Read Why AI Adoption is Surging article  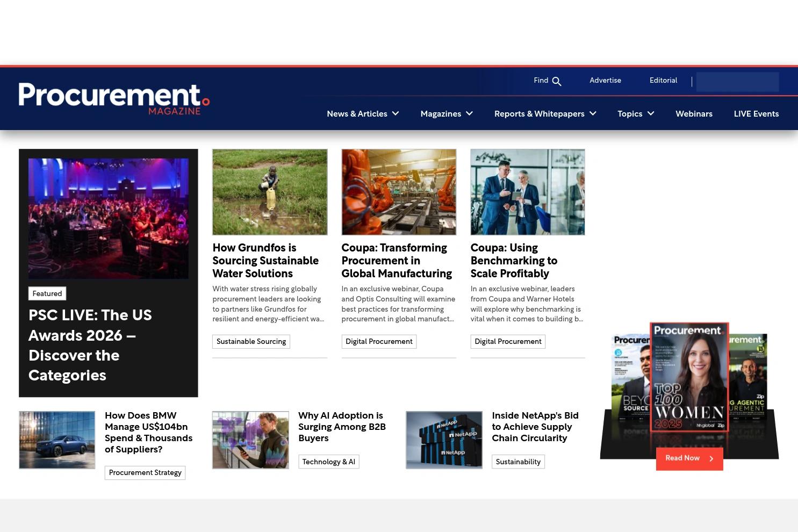342,427
